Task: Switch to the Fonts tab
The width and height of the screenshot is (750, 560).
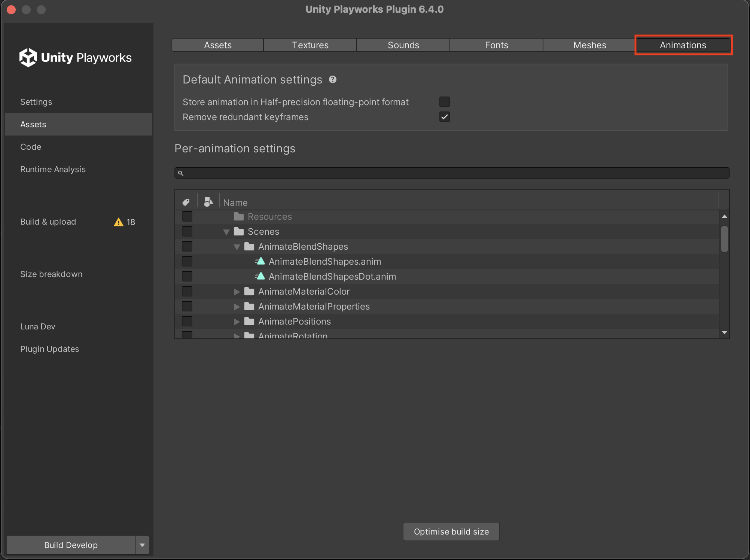Action: pyautogui.click(x=497, y=45)
